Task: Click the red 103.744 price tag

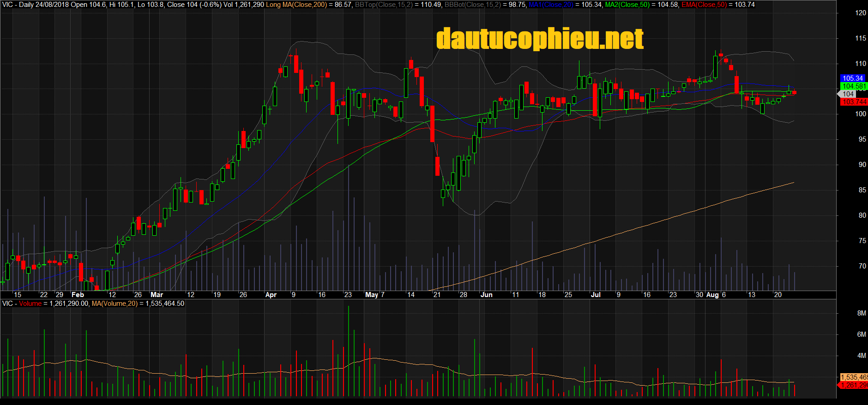Action: point(854,102)
